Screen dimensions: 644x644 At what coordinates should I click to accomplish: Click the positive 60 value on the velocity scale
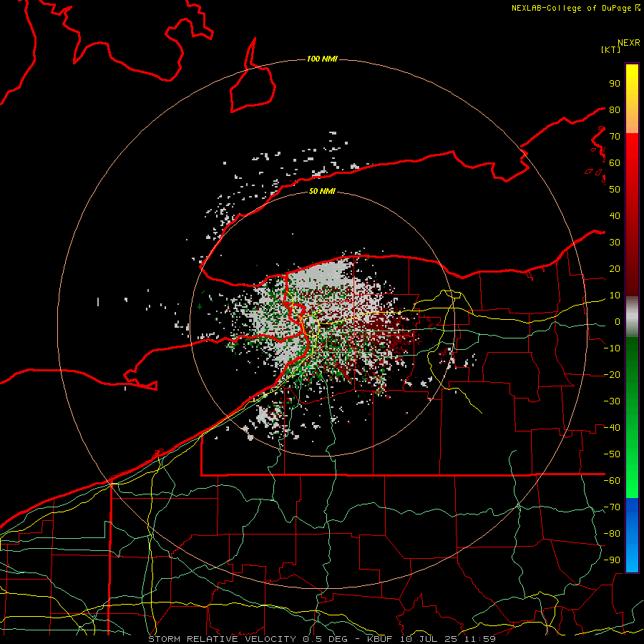[615, 162]
